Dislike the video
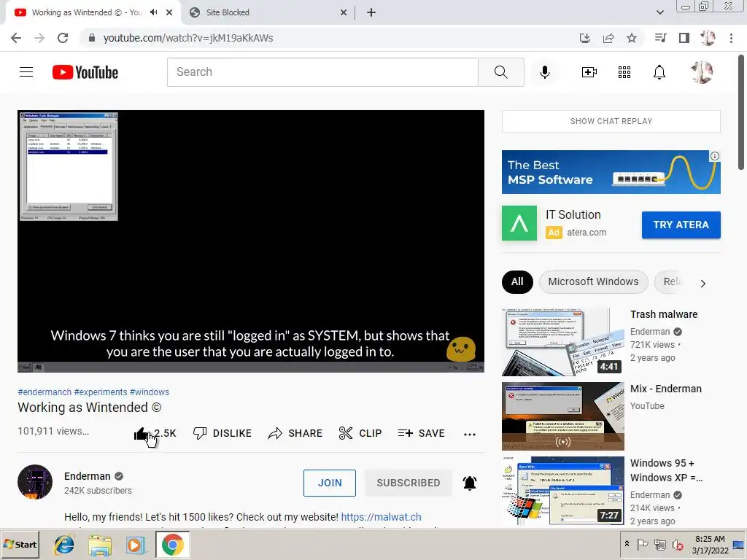 point(222,433)
